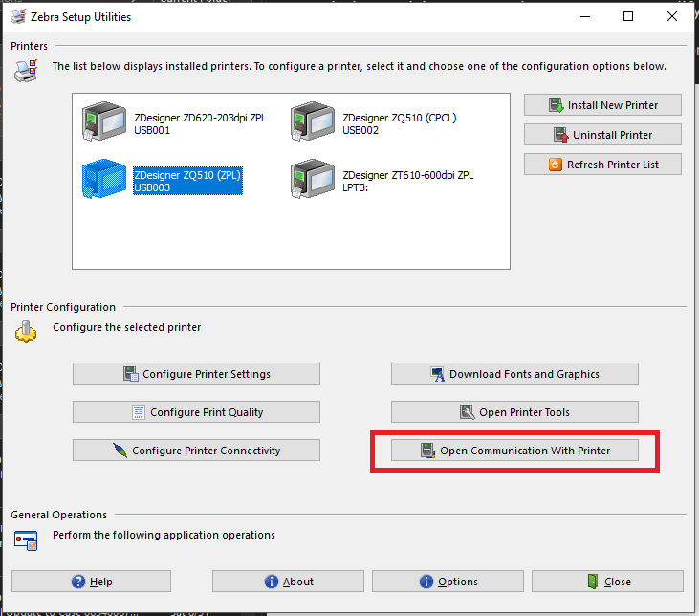Click the ZDesigner ZQ510 (ZPL) USB003 label

pyautogui.click(x=187, y=181)
